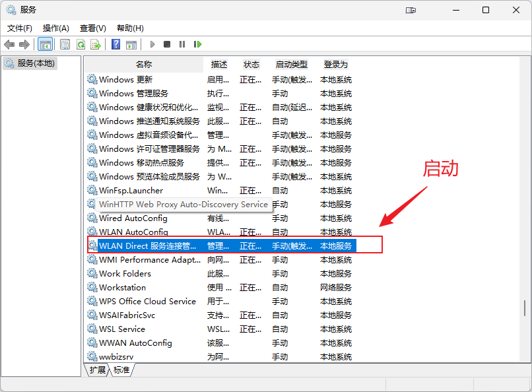Click the Refresh toolbar icon
Image resolution: width=532 pixels, height=392 pixels.
click(x=81, y=44)
